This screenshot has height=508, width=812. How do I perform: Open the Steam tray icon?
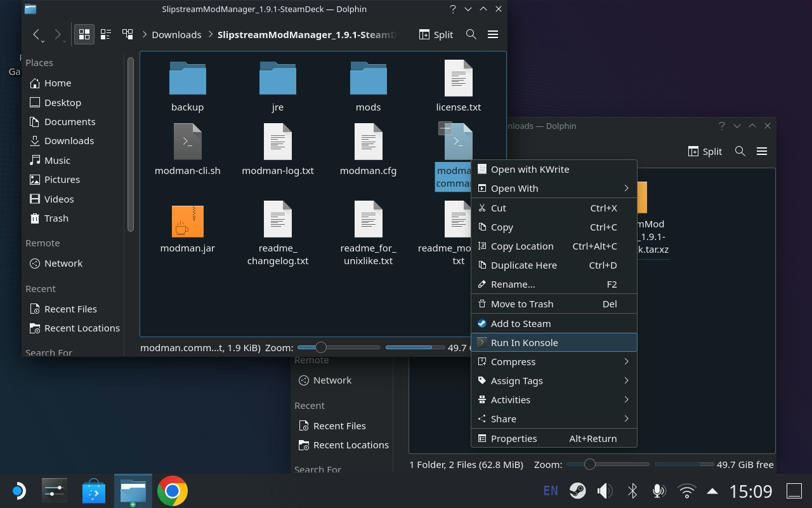[x=577, y=491]
